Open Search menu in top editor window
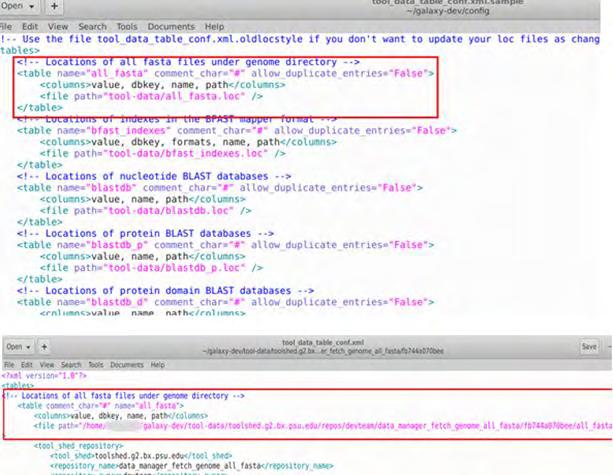Viewport: 613px width, 475px height. tap(92, 27)
